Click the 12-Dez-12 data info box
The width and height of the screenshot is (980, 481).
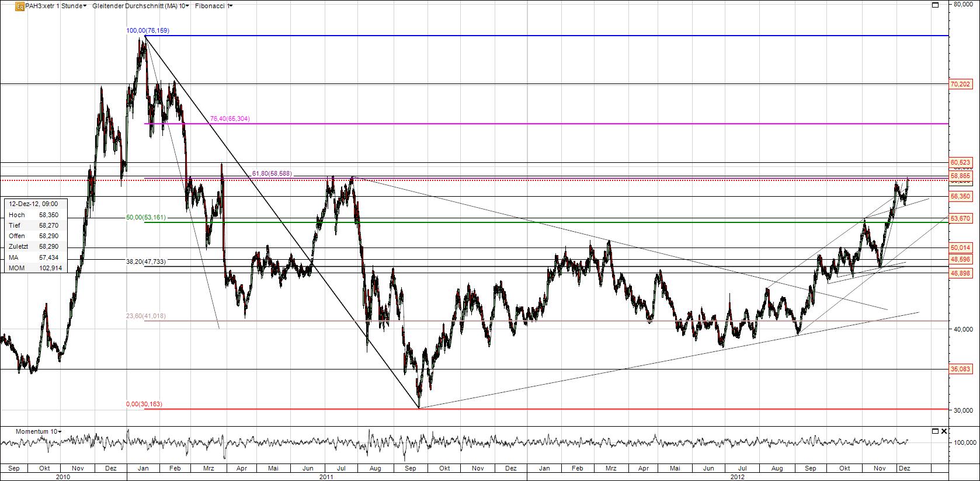click(x=36, y=236)
